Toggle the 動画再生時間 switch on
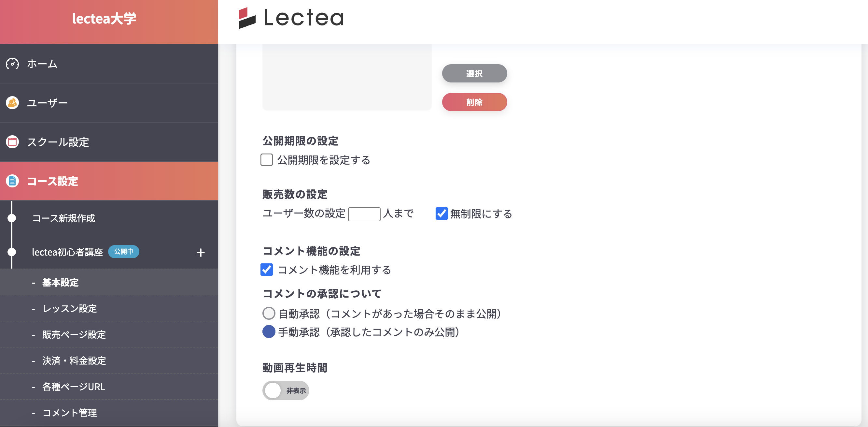Viewport: 868px width, 427px height. (x=286, y=390)
